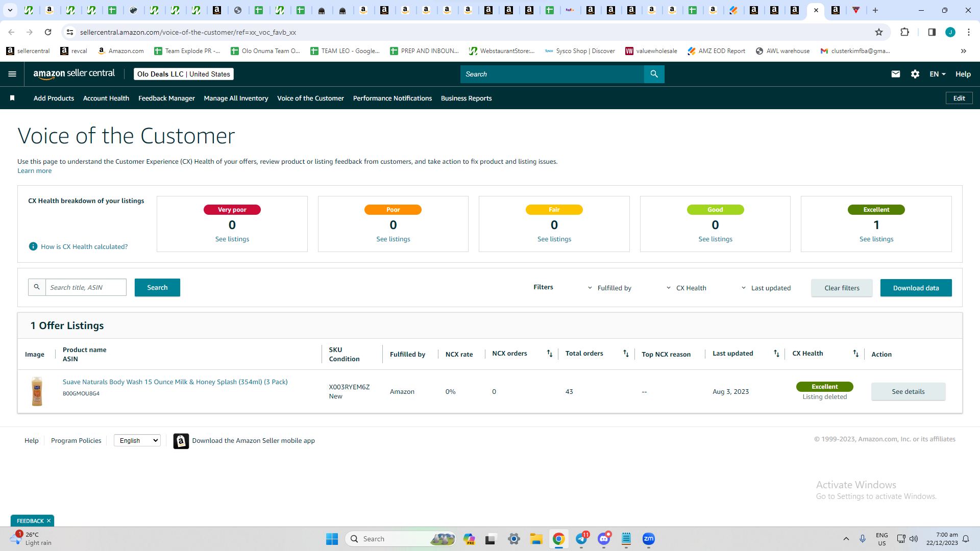980x551 pixels.
Task: See listings under Very poor
Action: 232,239
